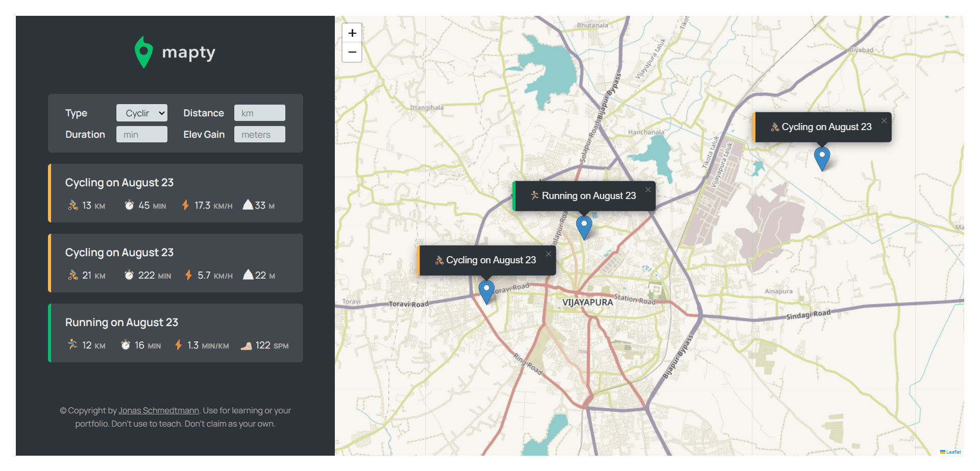Zoom out using the map minus button
The width and height of the screenshot is (980, 471).
(352, 53)
